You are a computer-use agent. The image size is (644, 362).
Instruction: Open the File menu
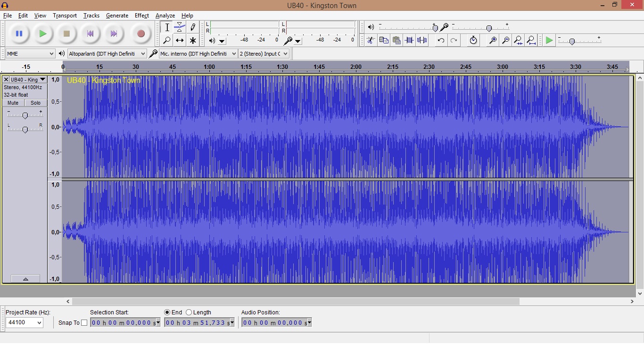point(8,16)
